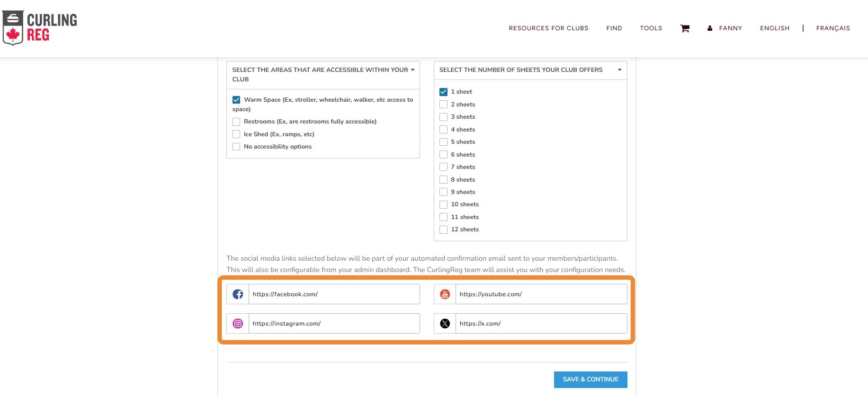
Task: Open the shopping cart icon
Action: tap(685, 28)
